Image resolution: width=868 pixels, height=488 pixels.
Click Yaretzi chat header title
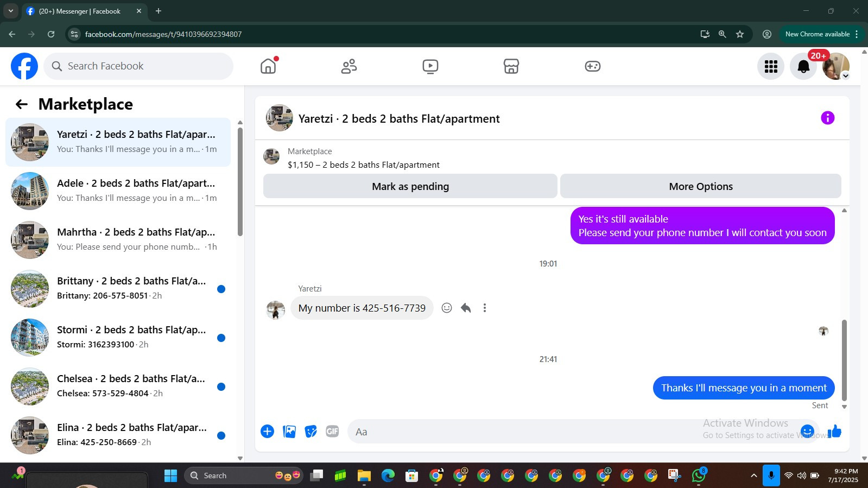pyautogui.click(x=399, y=119)
